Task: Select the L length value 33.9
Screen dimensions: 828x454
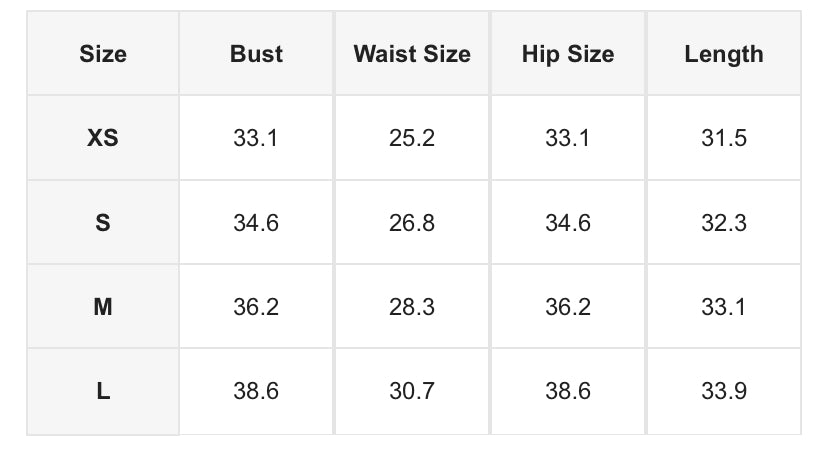Action: point(724,392)
